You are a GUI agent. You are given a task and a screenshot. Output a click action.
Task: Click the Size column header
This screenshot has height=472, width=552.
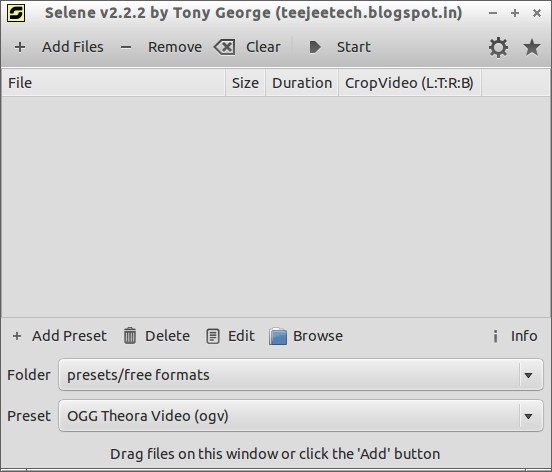pos(245,83)
